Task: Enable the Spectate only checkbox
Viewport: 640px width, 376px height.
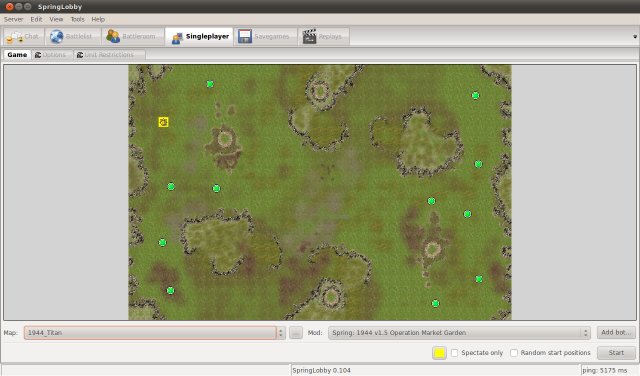Action: pyautogui.click(x=454, y=353)
